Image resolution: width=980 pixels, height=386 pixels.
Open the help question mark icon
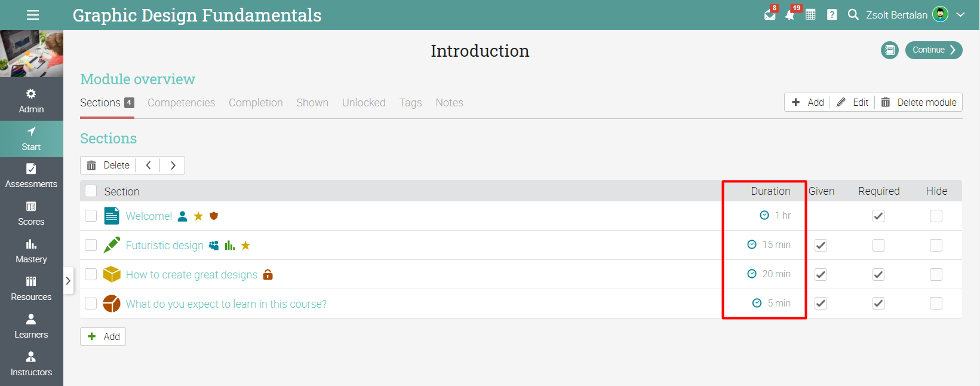click(x=832, y=14)
